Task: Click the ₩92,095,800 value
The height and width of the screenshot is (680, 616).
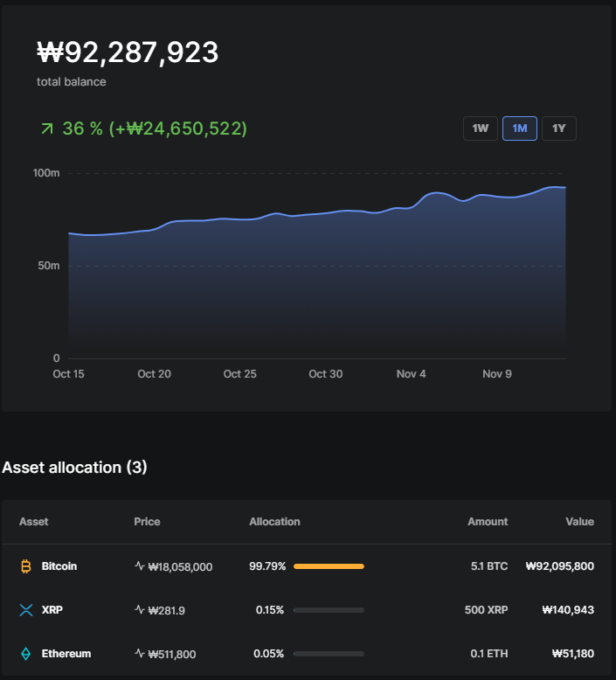Action: pyautogui.click(x=560, y=566)
